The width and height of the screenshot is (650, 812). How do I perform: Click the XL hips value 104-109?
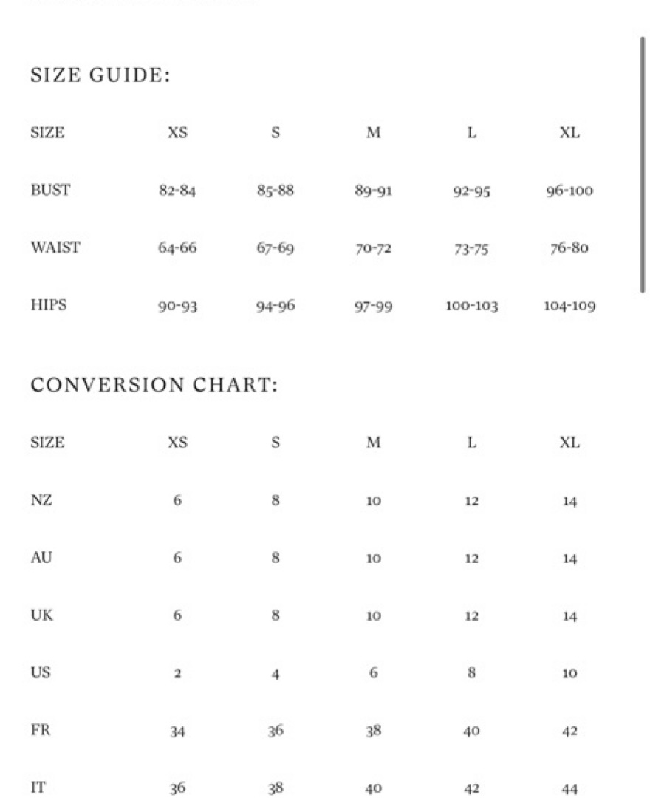[x=569, y=306]
